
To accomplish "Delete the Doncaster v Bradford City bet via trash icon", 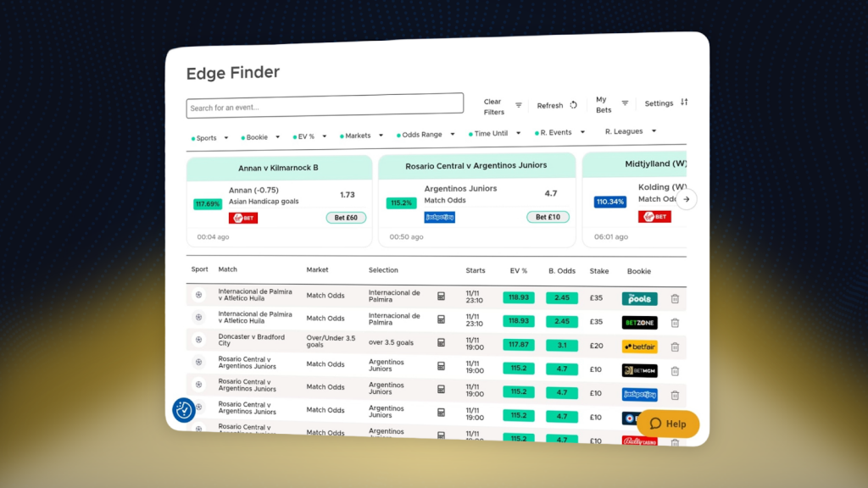I will tap(673, 347).
